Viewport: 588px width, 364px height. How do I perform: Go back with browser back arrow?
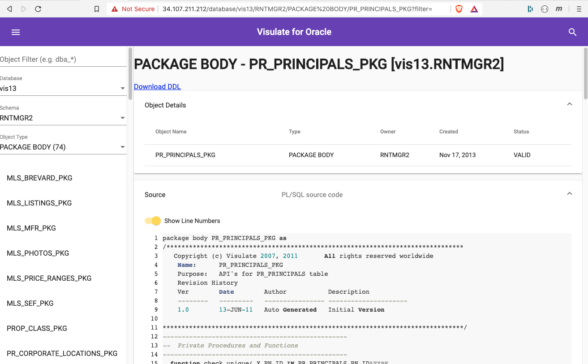pos(9,9)
